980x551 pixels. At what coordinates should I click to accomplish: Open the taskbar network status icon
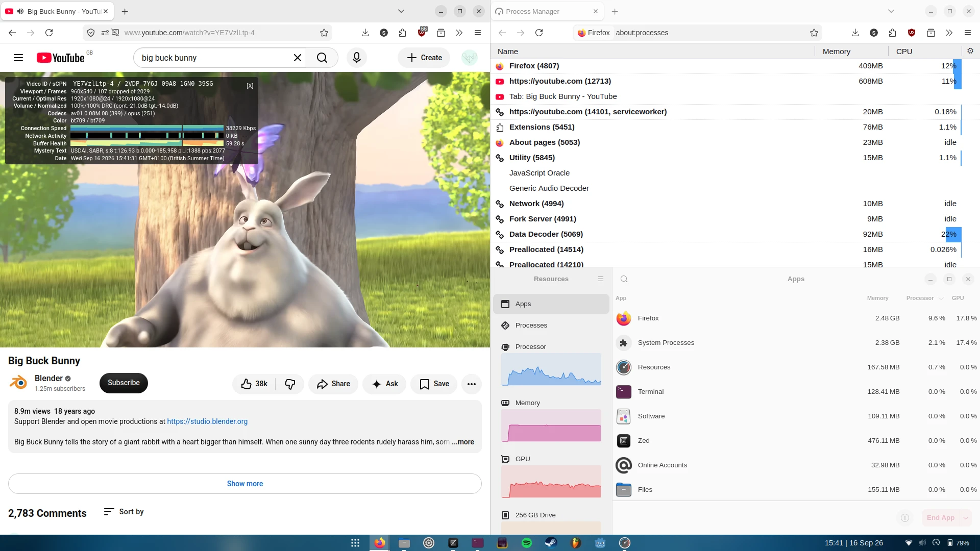tap(909, 543)
